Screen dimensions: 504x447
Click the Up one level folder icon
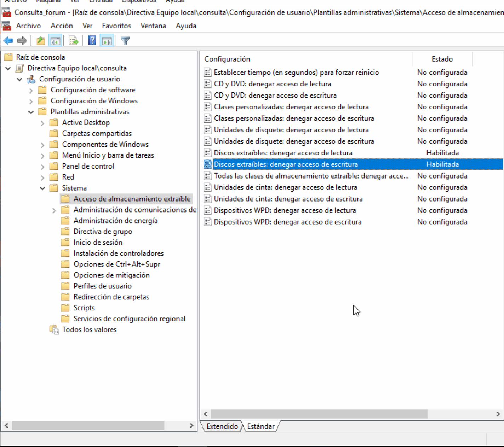coord(41,41)
